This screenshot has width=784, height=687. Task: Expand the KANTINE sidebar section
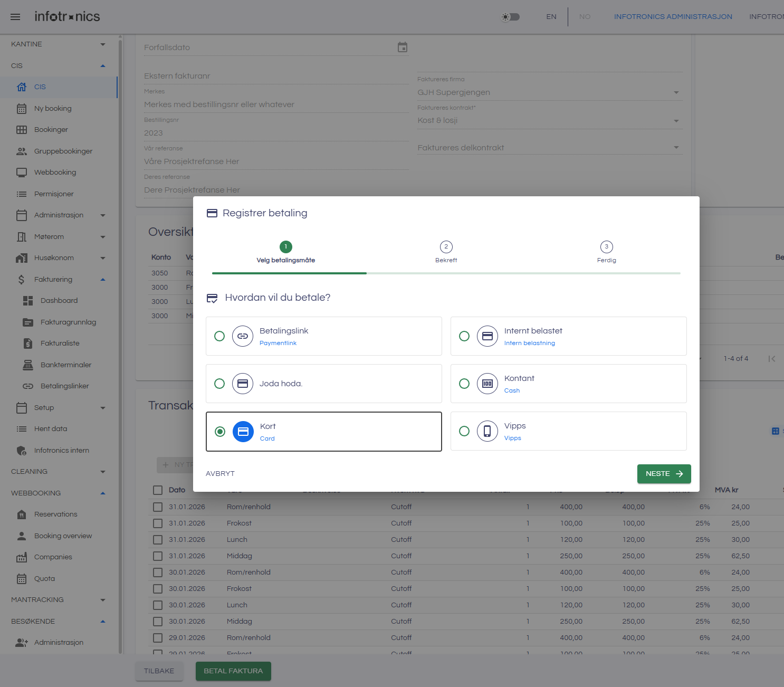click(x=58, y=44)
